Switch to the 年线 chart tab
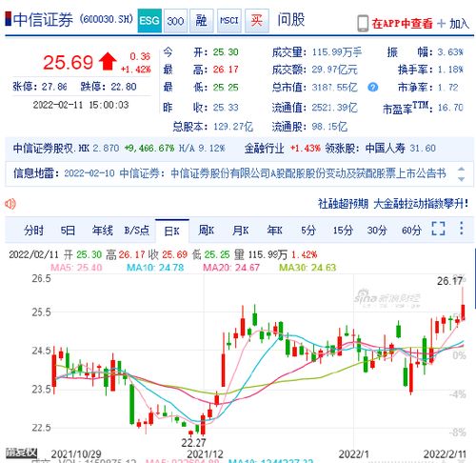Image resolution: width=476 pixels, height=463 pixels. tap(103, 231)
